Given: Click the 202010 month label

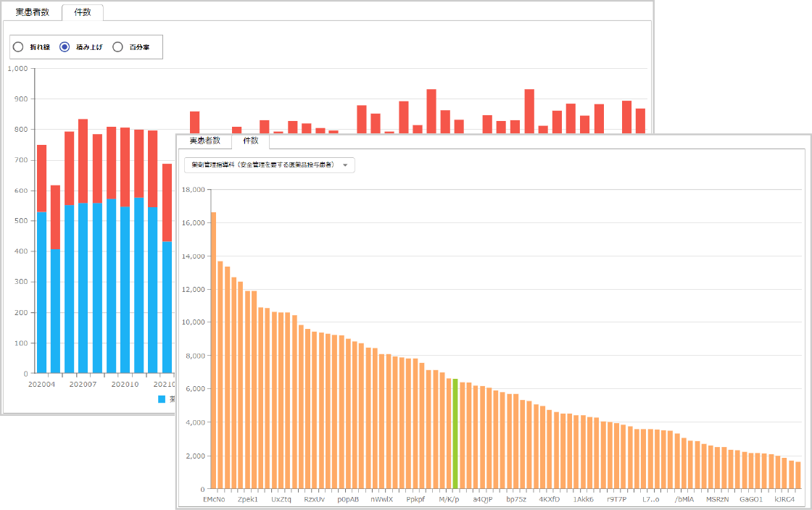Looking at the screenshot, I should [x=125, y=384].
